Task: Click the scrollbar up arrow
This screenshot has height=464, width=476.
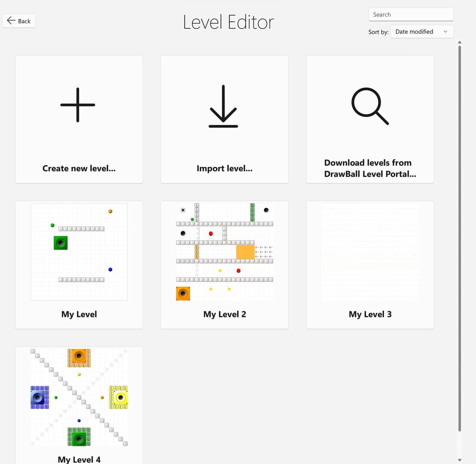Action: click(460, 42)
